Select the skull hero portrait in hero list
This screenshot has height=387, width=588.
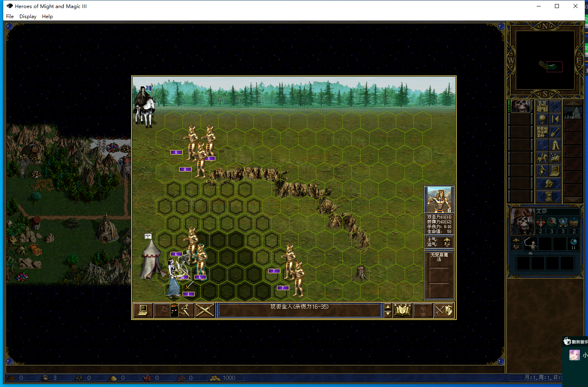pos(521,106)
